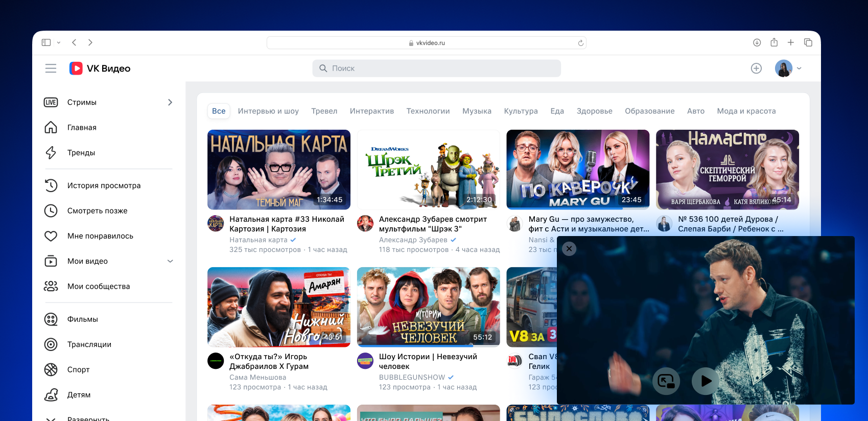Open Трансляции broadcast icon
This screenshot has width=868, height=421.
pyautogui.click(x=51, y=344)
